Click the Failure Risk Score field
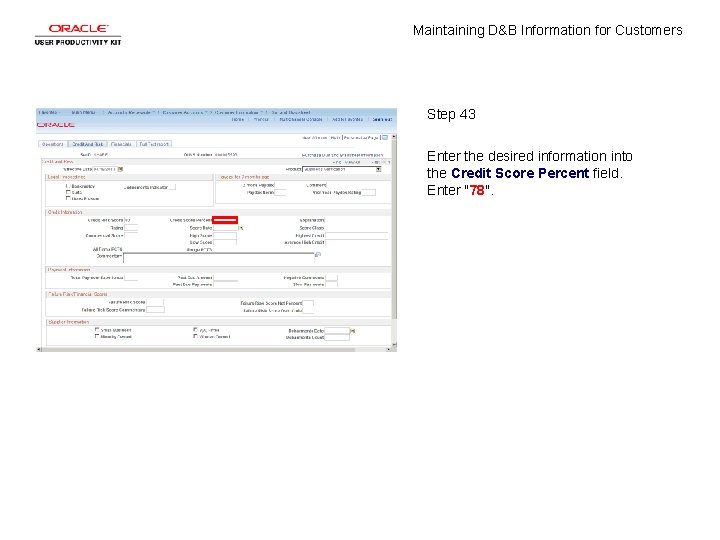This screenshot has width=720, height=540. [155, 302]
